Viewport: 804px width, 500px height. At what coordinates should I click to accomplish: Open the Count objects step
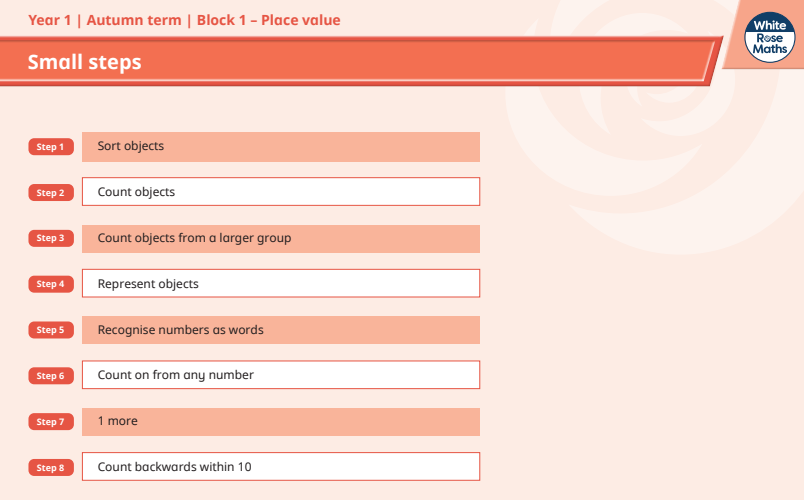click(x=280, y=192)
